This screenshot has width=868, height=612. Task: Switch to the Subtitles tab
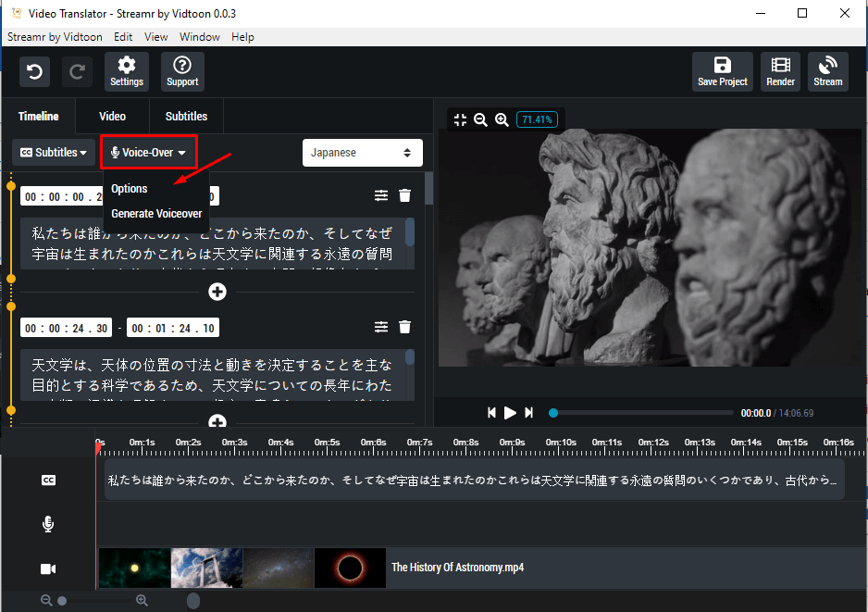coord(186,117)
